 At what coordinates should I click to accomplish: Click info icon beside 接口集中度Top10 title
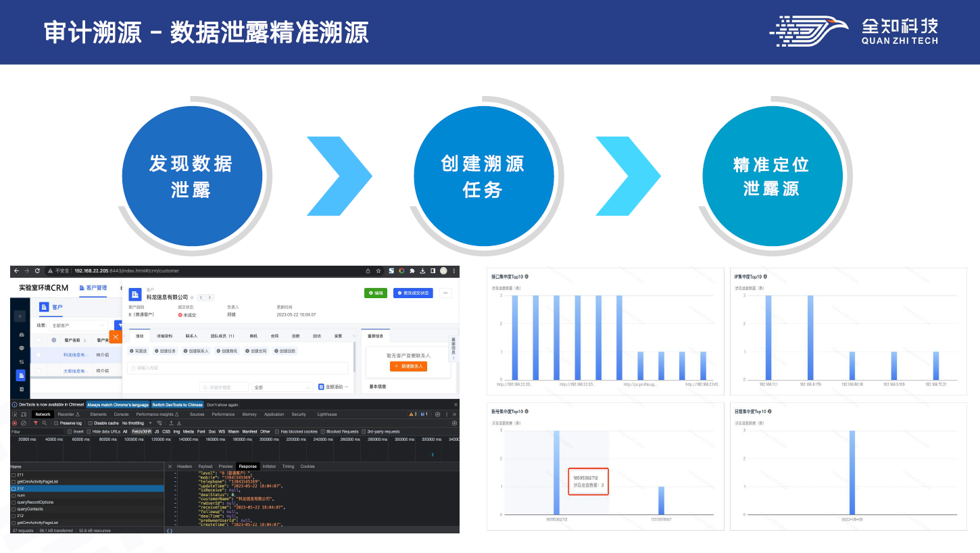click(526, 276)
